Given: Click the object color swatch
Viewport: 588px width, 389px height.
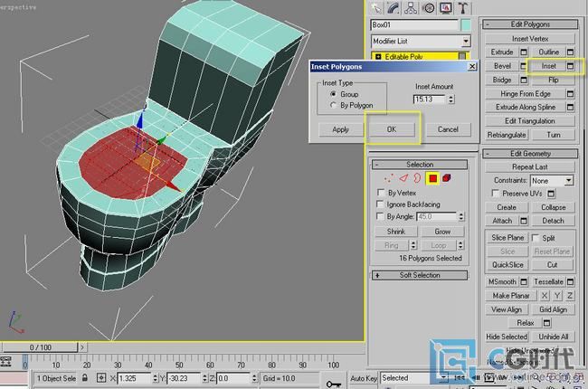Looking at the screenshot, I should (x=466, y=25).
